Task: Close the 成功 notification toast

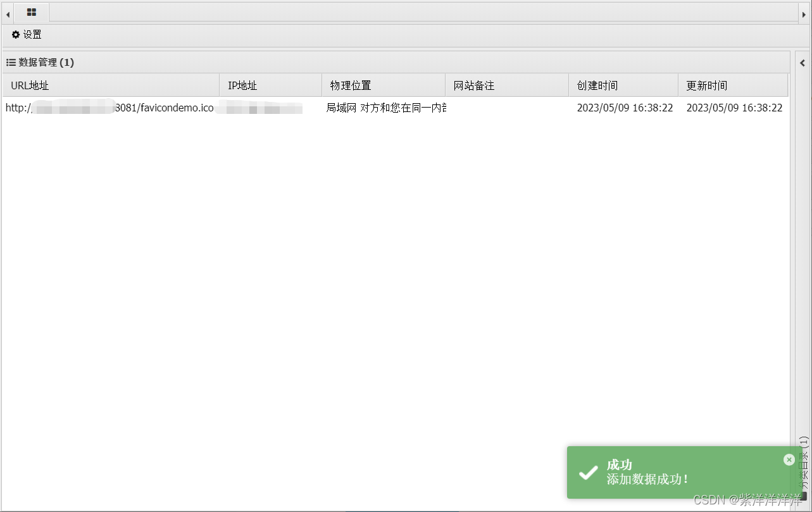Action: pos(789,460)
